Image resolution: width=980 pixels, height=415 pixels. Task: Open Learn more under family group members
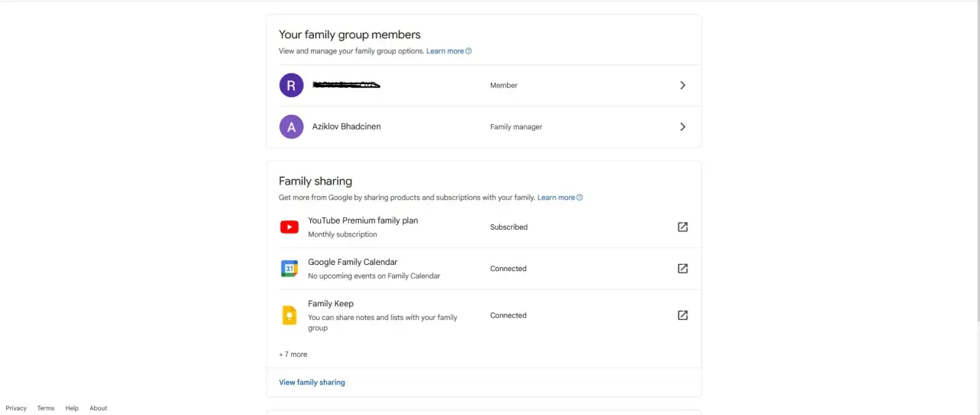[445, 51]
